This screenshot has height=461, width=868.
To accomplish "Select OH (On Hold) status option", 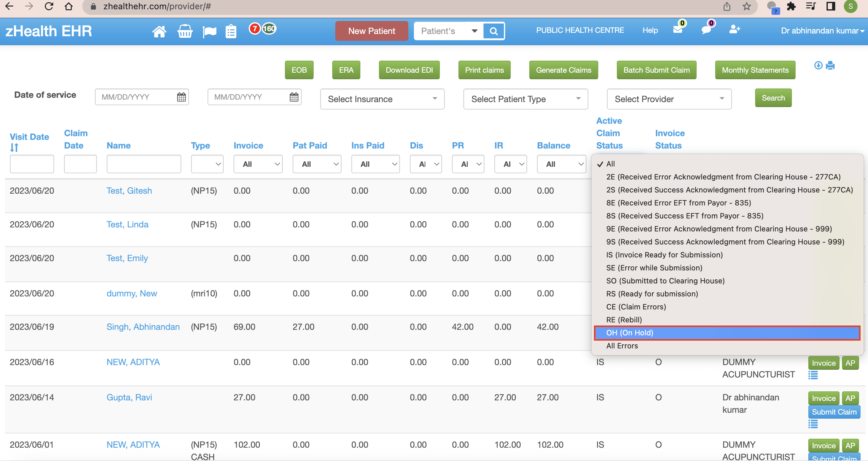I will coord(630,333).
